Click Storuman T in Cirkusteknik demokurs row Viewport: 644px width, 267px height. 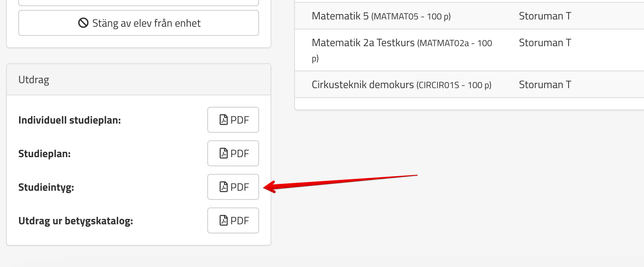[x=545, y=85]
